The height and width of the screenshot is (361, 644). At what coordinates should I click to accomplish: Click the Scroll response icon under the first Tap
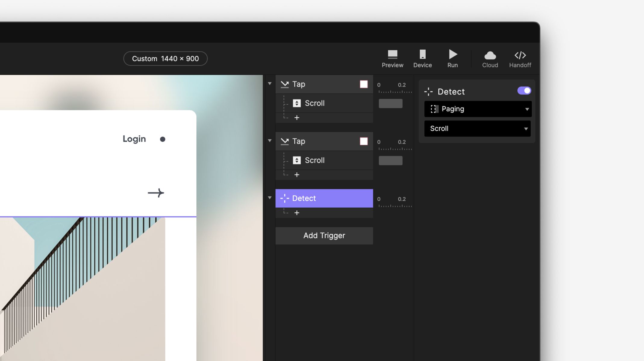(297, 103)
